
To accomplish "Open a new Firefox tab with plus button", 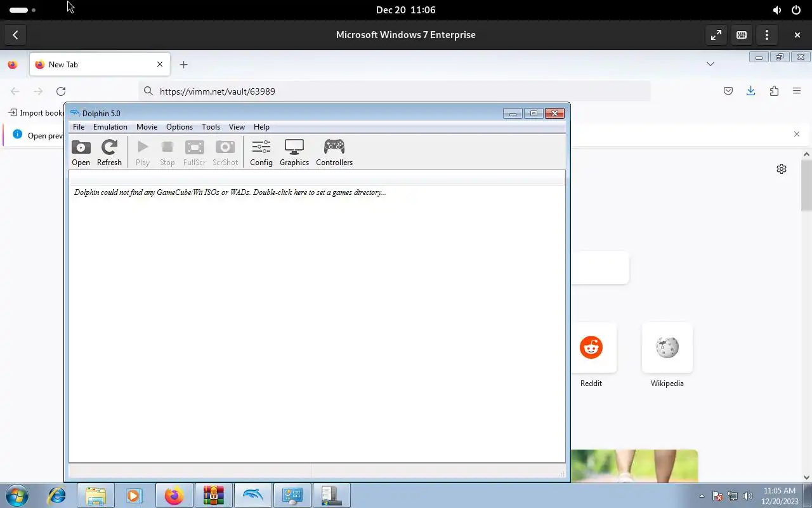I will click(183, 64).
